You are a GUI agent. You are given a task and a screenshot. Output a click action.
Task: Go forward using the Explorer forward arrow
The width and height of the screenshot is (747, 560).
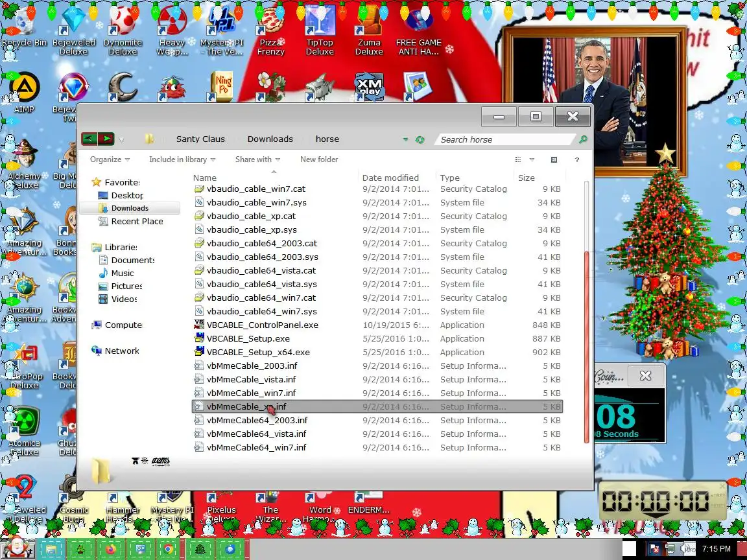tap(106, 139)
